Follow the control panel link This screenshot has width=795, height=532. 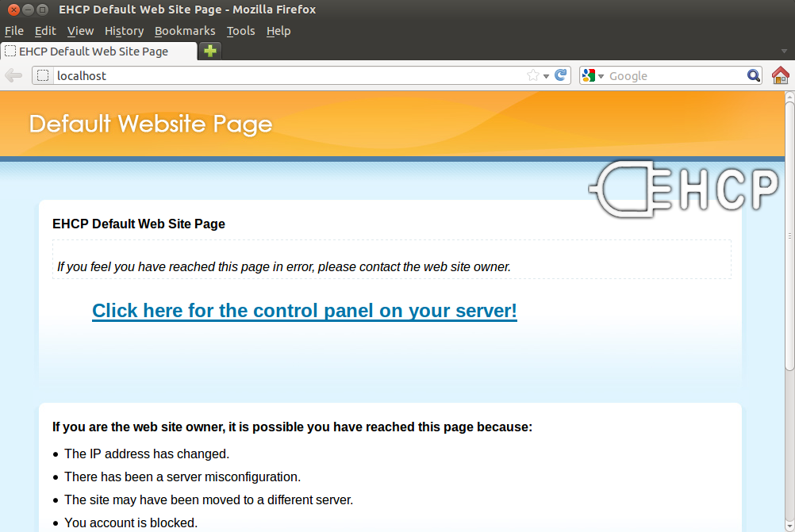pyautogui.click(x=304, y=311)
